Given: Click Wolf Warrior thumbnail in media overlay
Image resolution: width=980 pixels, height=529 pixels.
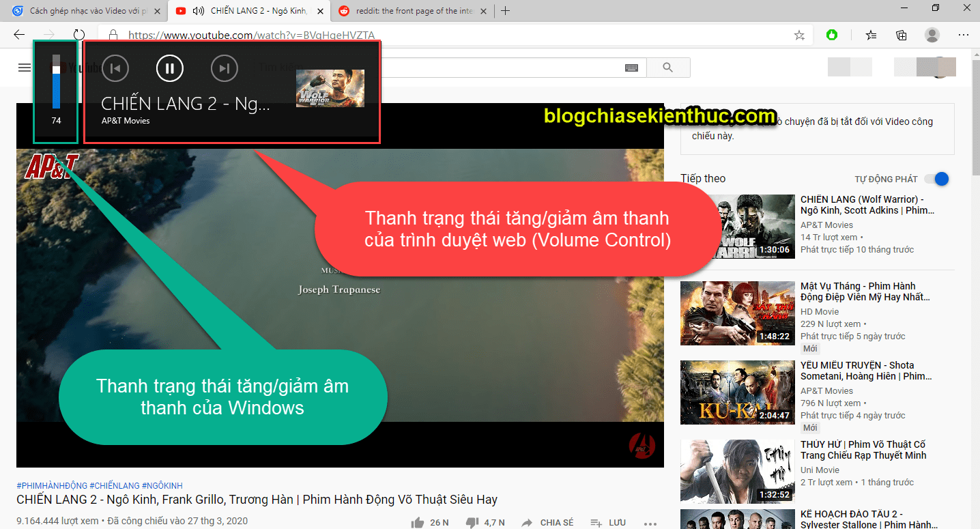Looking at the screenshot, I should point(330,89).
